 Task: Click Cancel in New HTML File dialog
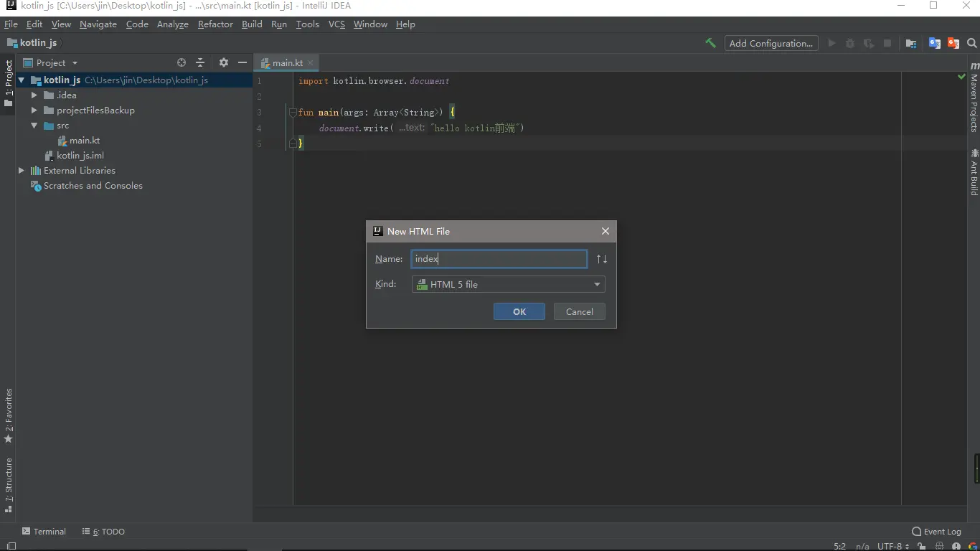click(580, 311)
